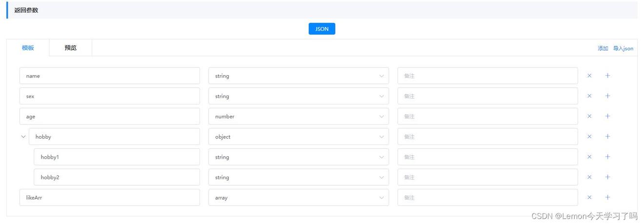Image resolution: width=644 pixels, height=224 pixels.
Task: Add row after hobby2 with plus icon
Action: [x=607, y=177]
